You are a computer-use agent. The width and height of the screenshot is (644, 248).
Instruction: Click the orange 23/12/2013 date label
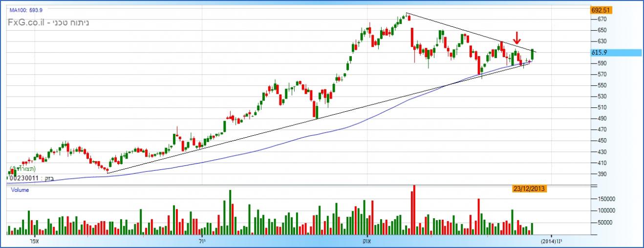(x=529, y=188)
